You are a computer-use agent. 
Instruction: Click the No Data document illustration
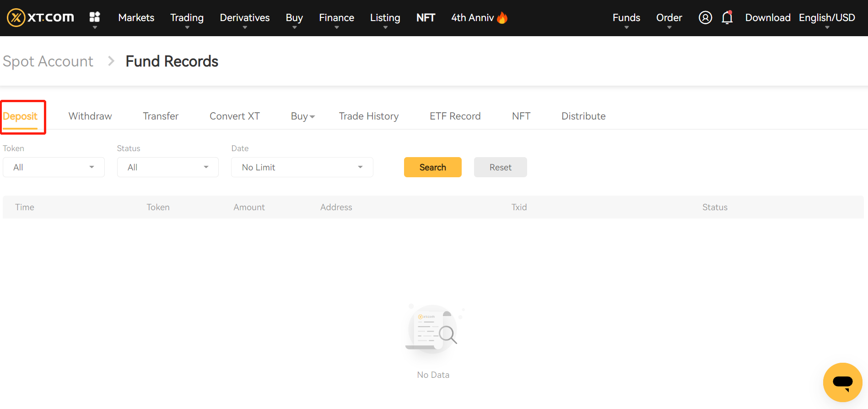[x=433, y=330]
